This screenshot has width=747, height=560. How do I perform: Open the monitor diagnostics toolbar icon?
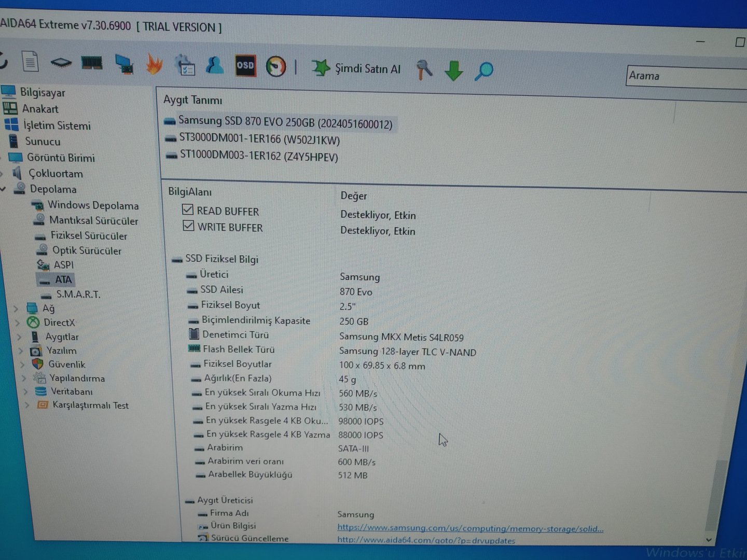(124, 64)
